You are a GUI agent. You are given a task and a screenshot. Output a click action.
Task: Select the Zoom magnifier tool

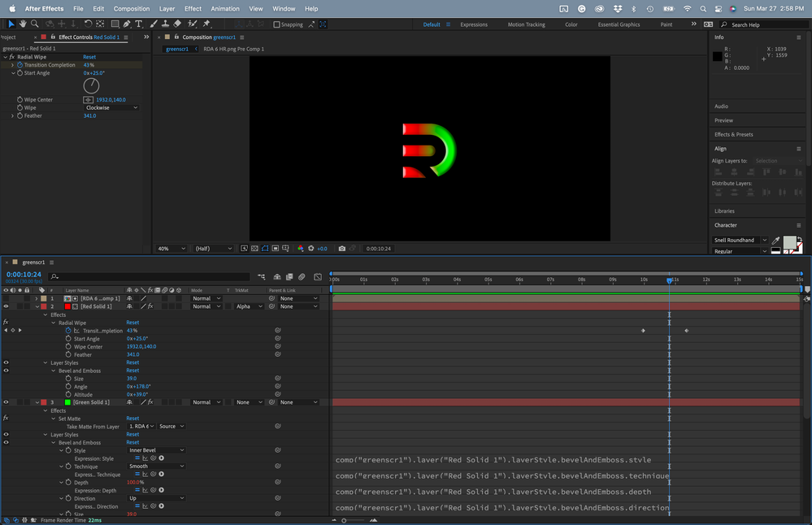point(34,24)
